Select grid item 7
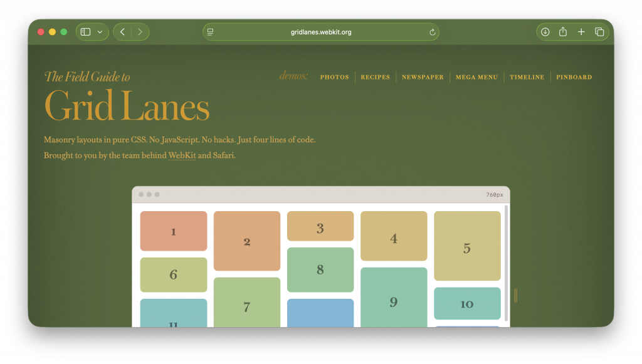This screenshot has width=642, height=364. (x=247, y=302)
